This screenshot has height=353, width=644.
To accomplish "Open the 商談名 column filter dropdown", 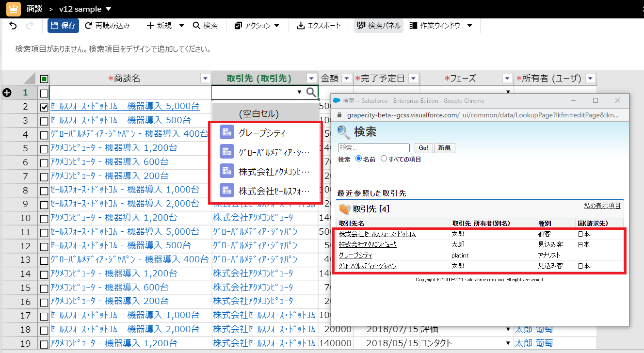I will pyautogui.click(x=205, y=79).
